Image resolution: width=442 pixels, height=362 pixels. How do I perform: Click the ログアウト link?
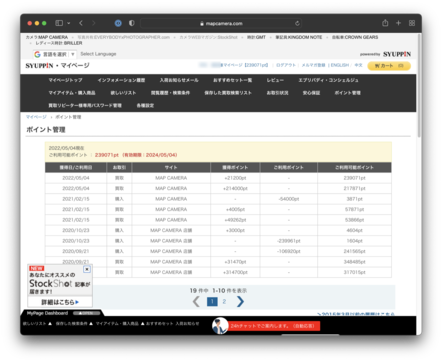(286, 65)
